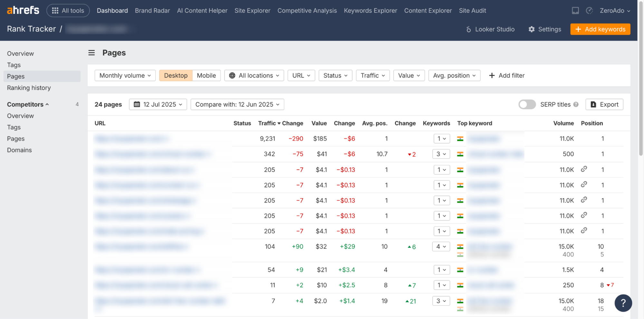644x319 pixels.
Task: Open Rank Tracker Settings gear
Action: point(544,29)
